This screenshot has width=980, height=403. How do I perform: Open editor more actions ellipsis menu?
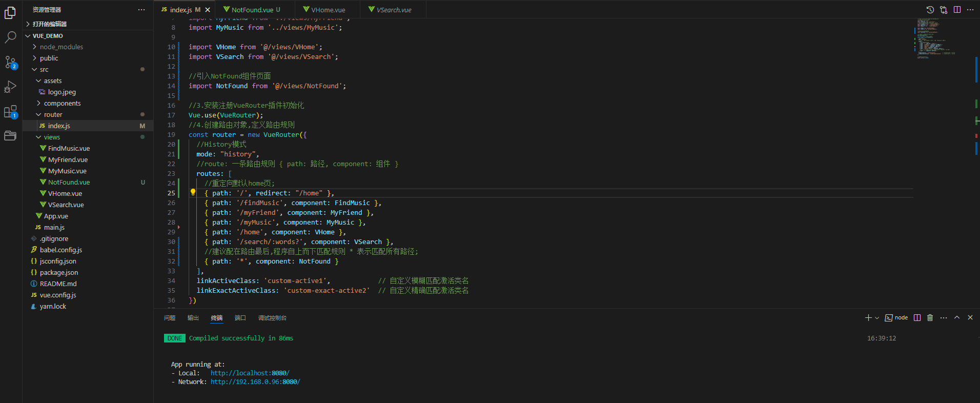coord(970,10)
